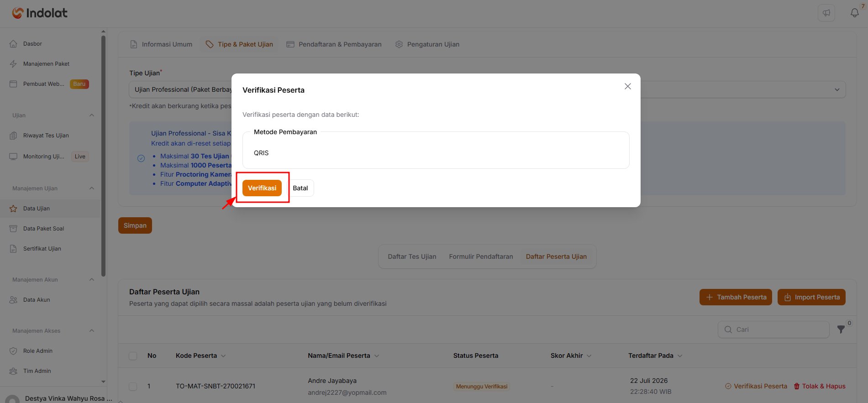Switch to Pengaturan Ujian tab

pyautogui.click(x=427, y=44)
